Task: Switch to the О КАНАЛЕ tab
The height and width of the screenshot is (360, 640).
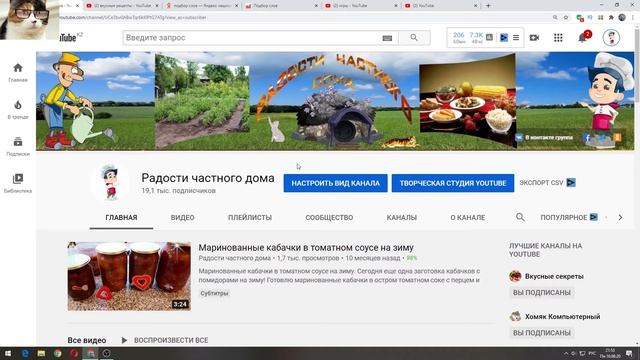Action: (468, 218)
